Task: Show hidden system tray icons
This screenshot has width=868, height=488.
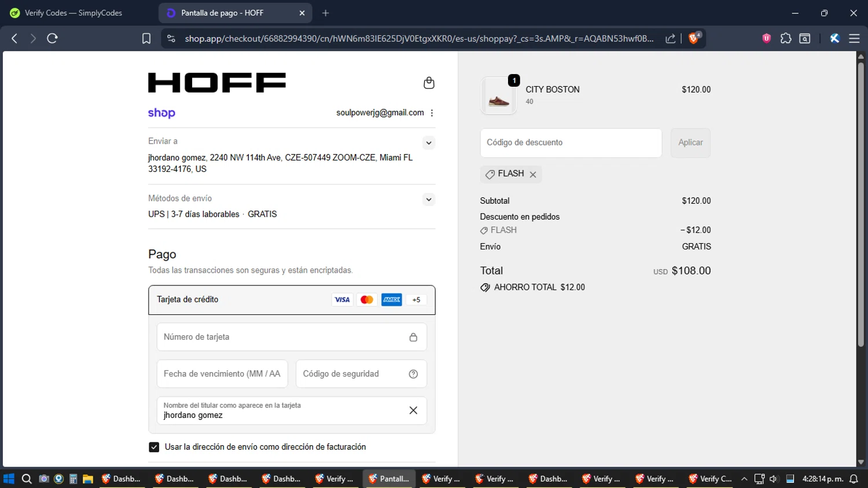Action: click(744, 479)
